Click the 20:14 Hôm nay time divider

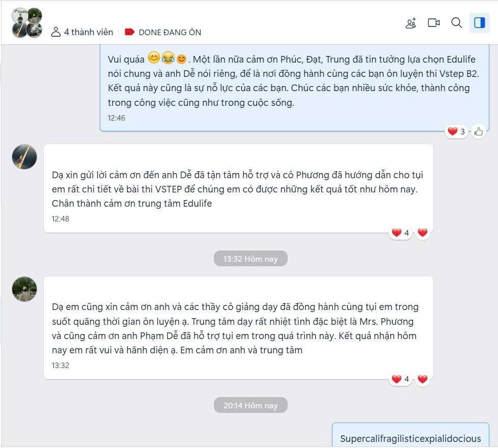251,405
